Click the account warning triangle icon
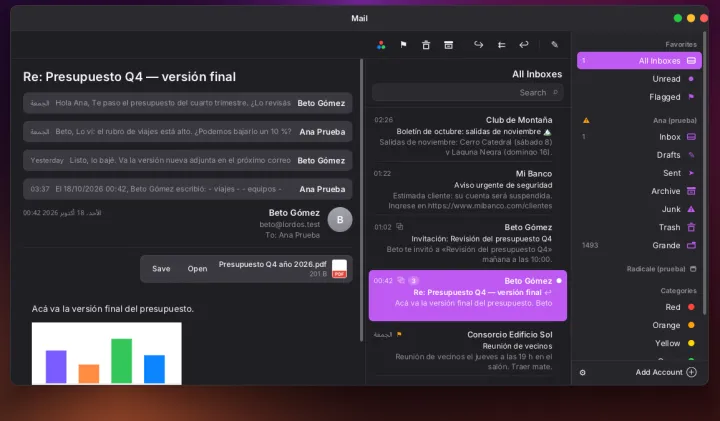The height and width of the screenshot is (421, 720). click(x=586, y=121)
